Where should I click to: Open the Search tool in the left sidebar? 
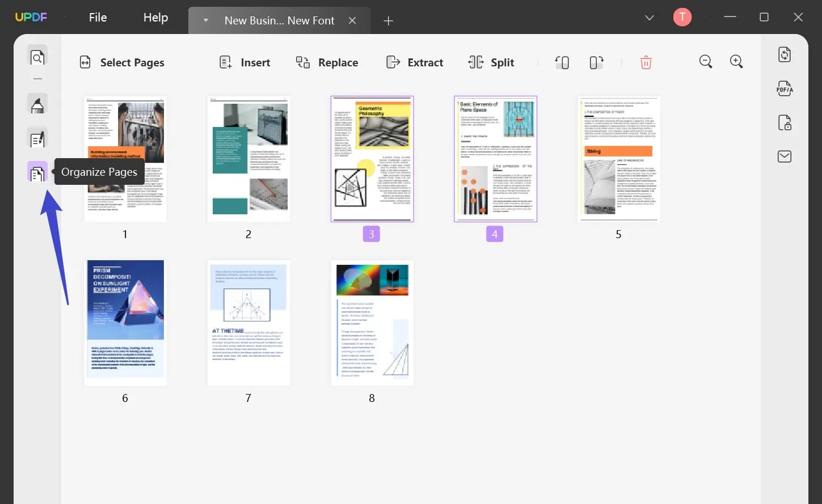tap(37, 57)
